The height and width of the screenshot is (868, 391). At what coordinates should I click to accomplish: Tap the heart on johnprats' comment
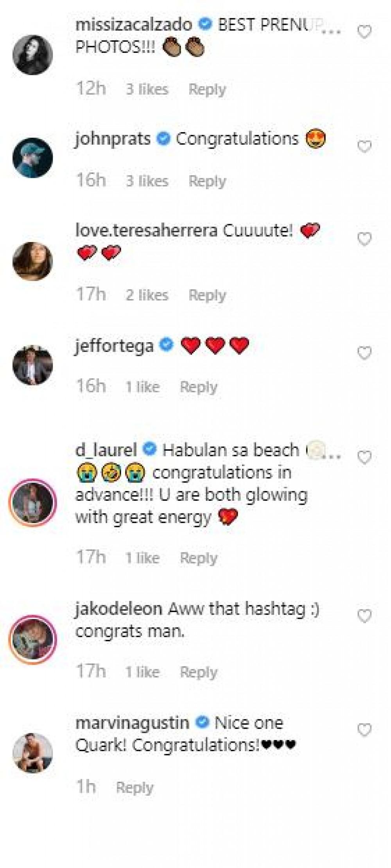click(364, 147)
